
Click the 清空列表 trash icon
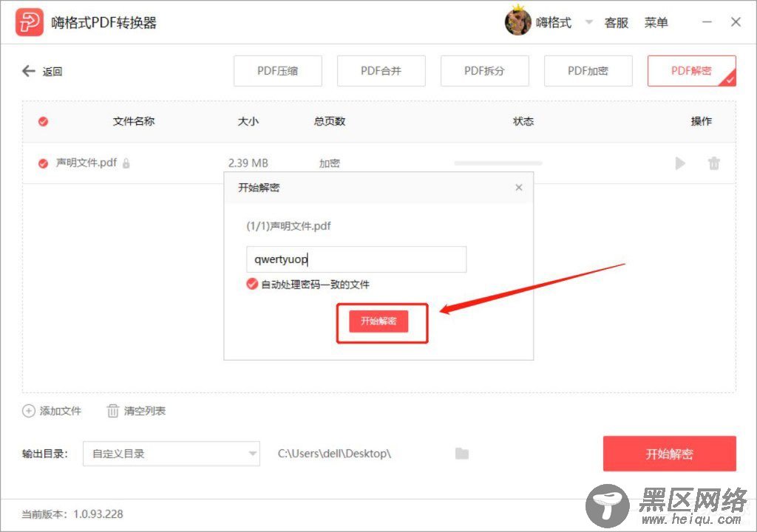click(112, 411)
